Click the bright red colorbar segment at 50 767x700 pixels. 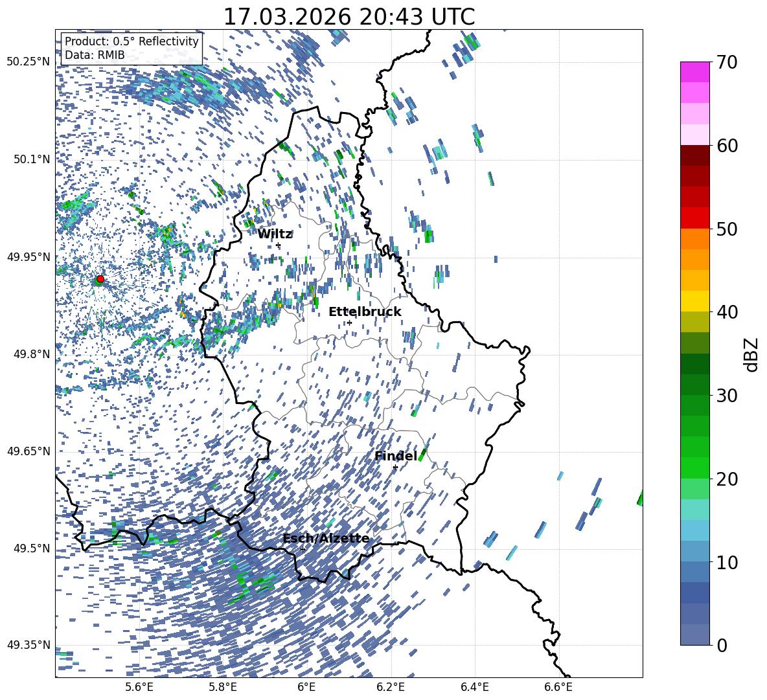[x=694, y=218]
